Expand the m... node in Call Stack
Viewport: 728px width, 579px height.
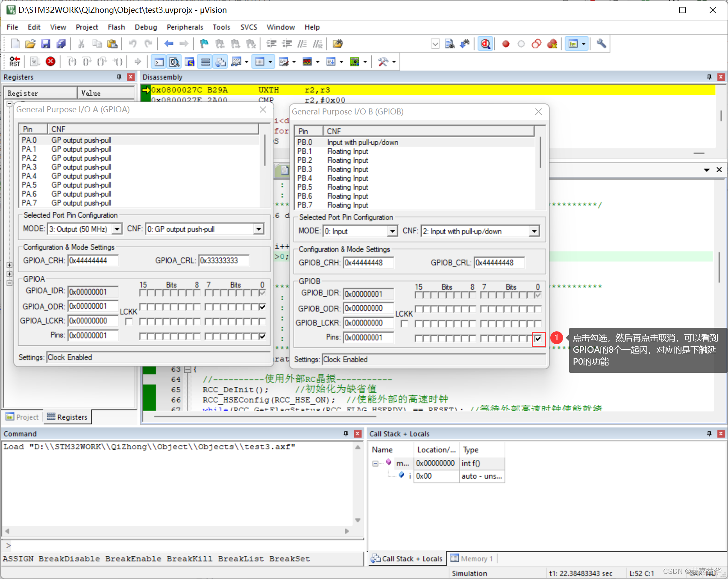[x=375, y=463]
